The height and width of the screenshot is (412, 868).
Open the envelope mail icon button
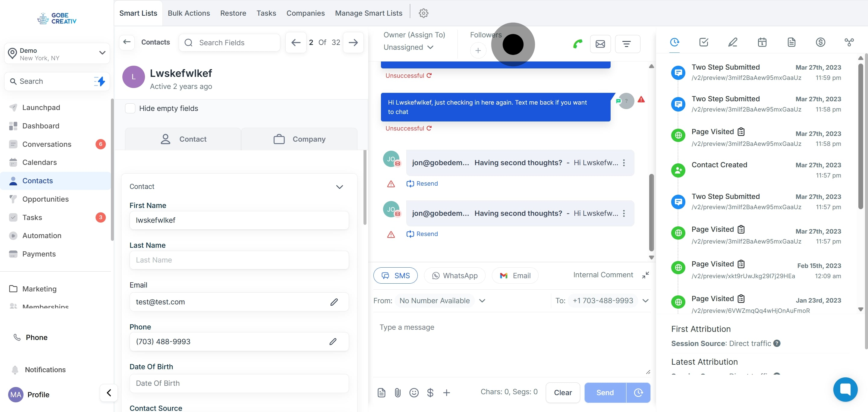[600, 44]
